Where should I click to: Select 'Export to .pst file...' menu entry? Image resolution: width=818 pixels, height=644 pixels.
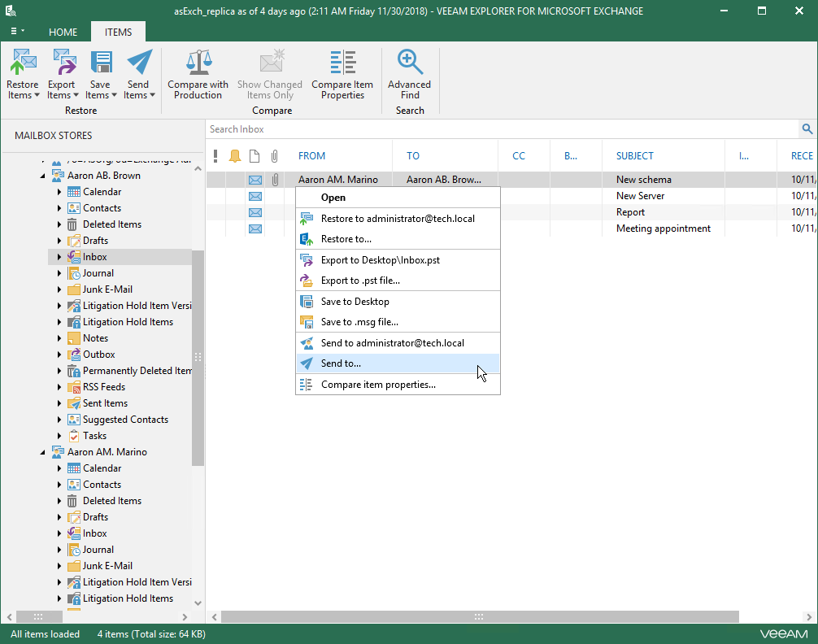(x=359, y=281)
